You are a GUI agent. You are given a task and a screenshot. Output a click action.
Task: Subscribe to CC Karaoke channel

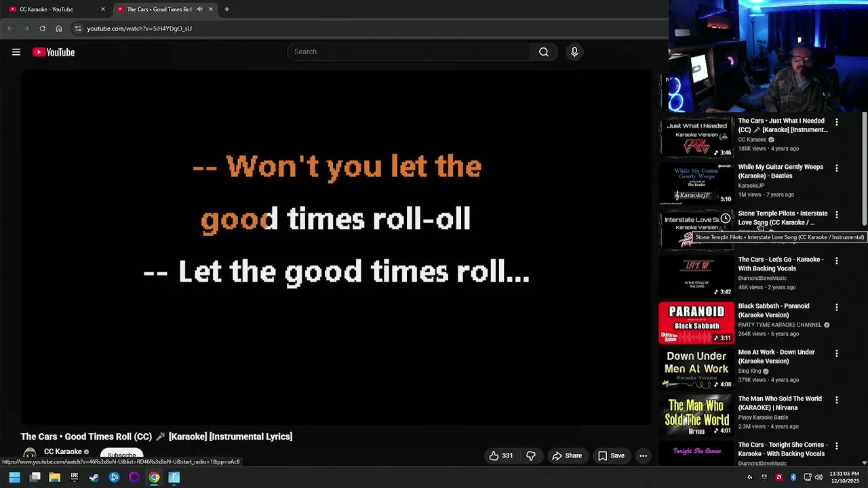(121, 455)
